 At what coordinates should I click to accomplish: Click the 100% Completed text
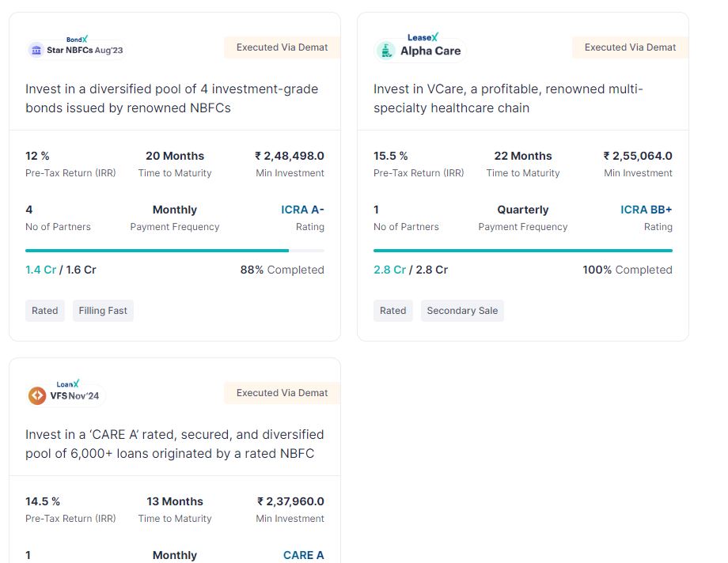[628, 270]
